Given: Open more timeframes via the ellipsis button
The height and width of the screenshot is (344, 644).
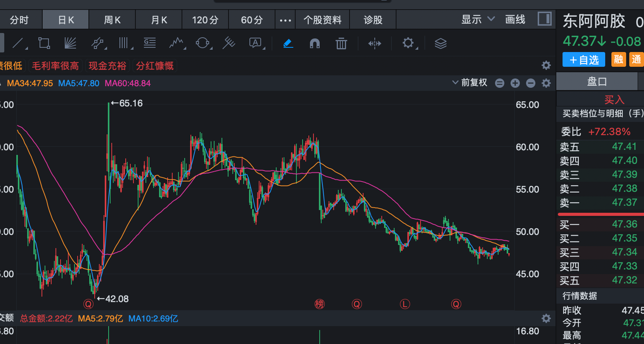Looking at the screenshot, I should pyautogui.click(x=285, y=20).
